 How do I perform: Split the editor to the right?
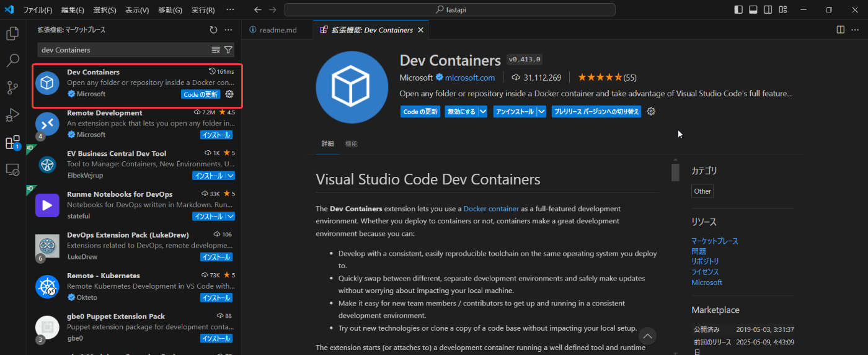click(x=841, y=30)
